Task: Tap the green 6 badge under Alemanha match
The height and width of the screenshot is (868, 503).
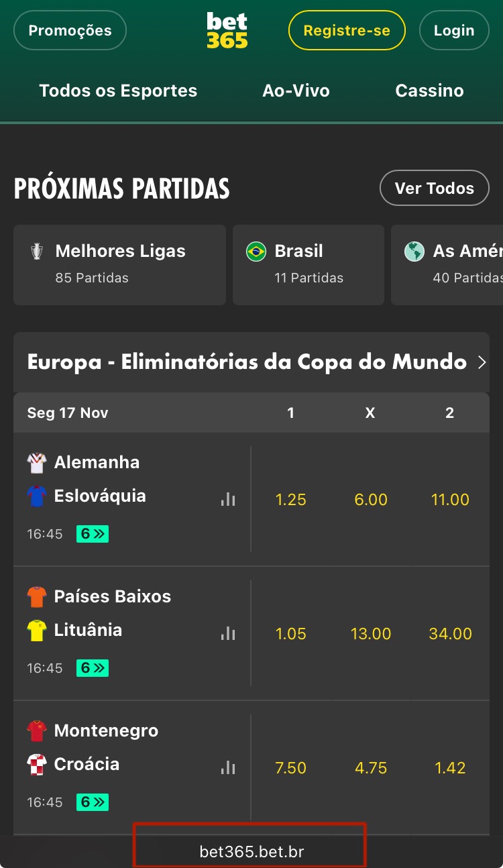Action: 92,534
